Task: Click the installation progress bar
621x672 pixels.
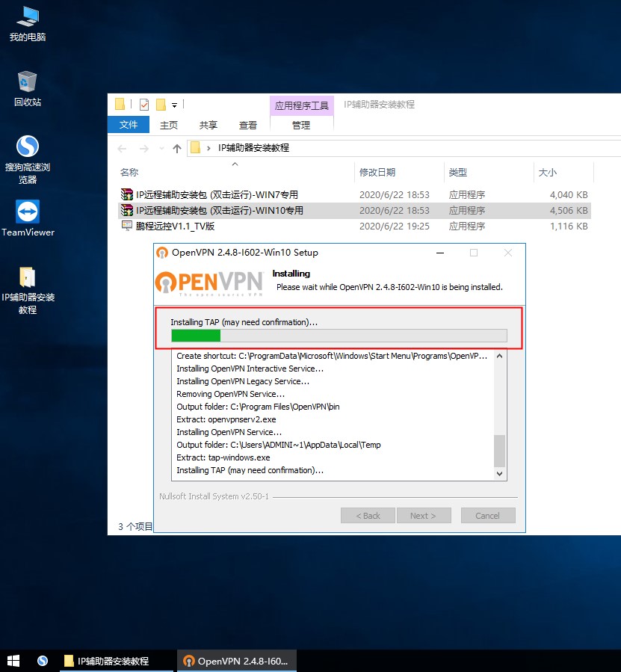Action: pyautogui.click(x=339, y=336)
